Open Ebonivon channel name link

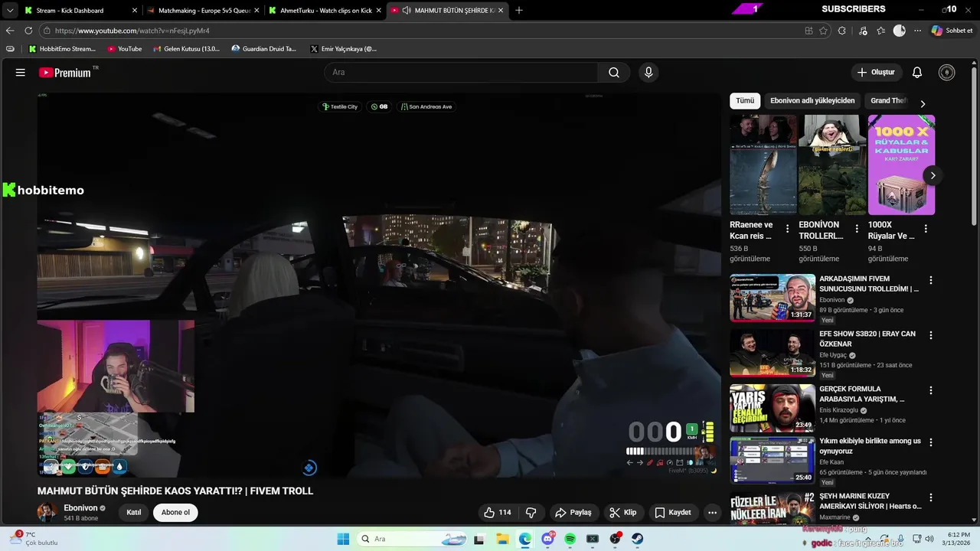[80, 508]
